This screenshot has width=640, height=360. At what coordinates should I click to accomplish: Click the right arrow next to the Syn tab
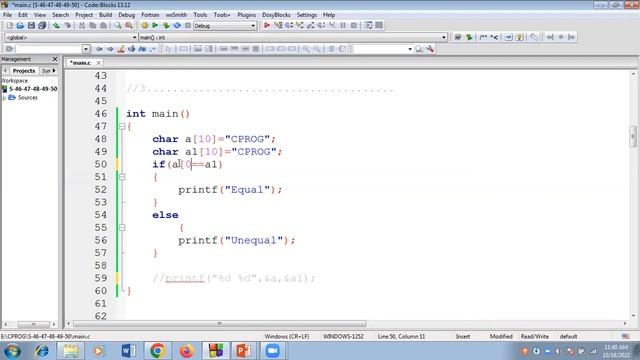coord(54,71)
